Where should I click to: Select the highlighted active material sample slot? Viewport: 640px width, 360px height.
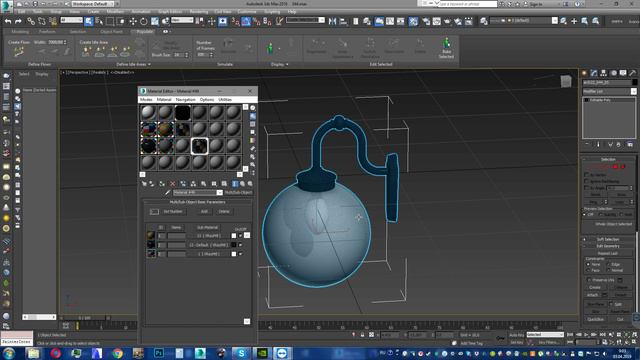(200, 146)
